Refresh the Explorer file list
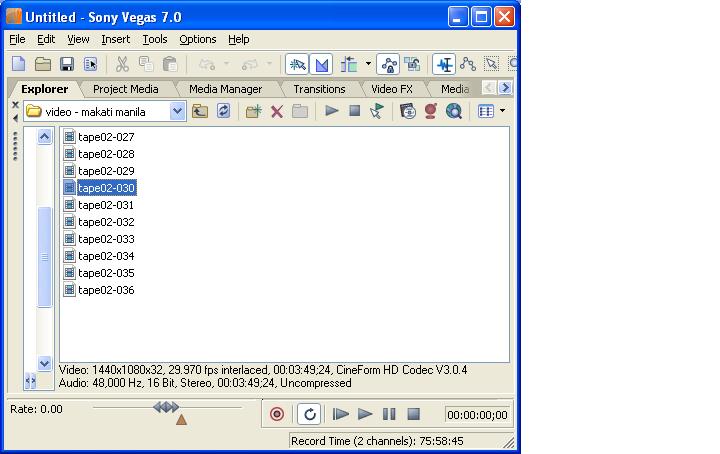The image size is (720, 454). (223, 111)
